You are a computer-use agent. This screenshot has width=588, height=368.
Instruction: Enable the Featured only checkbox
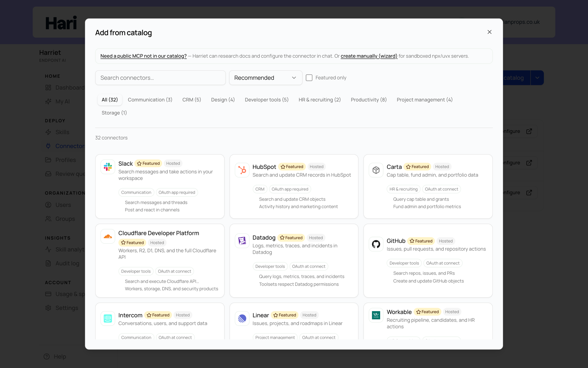pos(309,78)
